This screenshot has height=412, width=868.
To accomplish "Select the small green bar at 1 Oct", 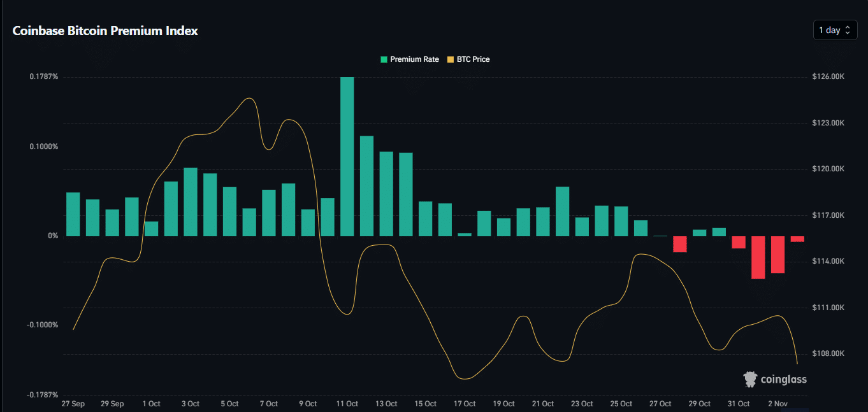I will click(x=151, y=229).
